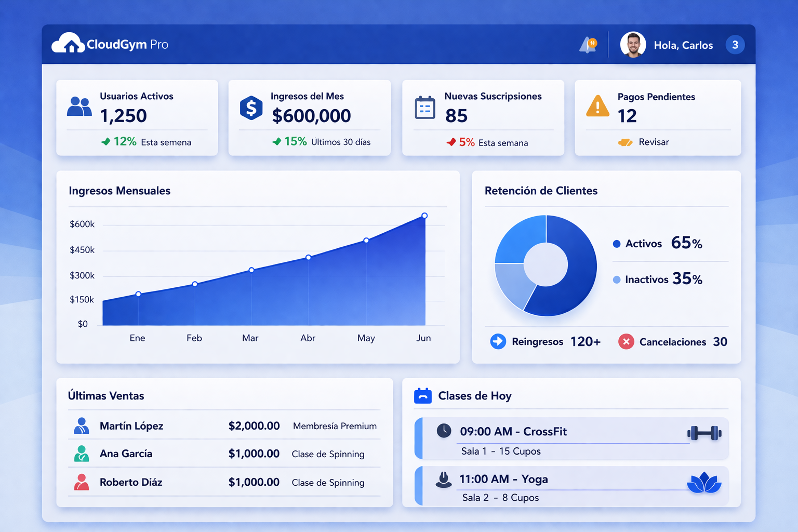This screenshot has width=798, height=532.
Task: Click the Usuarios Activos people icon
Action: coord(79,107)
